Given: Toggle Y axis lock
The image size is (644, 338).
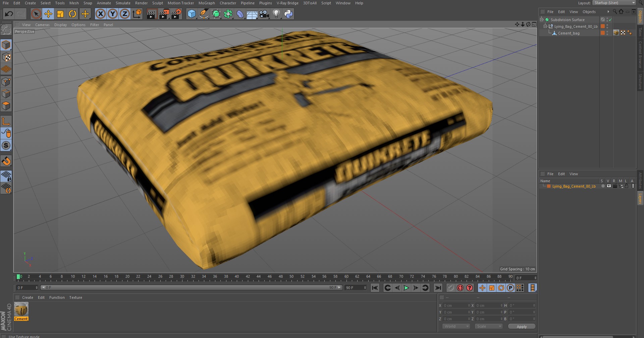Looking at the screenshot, I should pyautogui.click(x=113, y=14).
